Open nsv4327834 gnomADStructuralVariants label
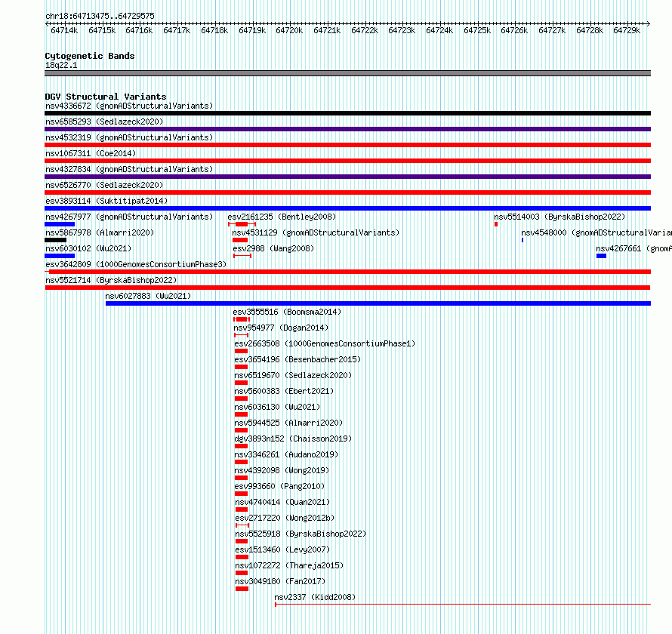The width and height of the screenshot is (672, 634). 129,169
